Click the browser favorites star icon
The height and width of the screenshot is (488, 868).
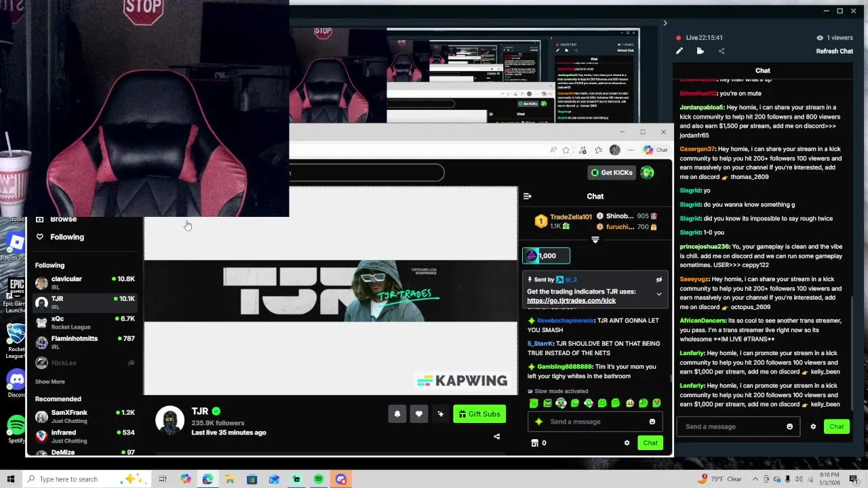pos(566,150)
